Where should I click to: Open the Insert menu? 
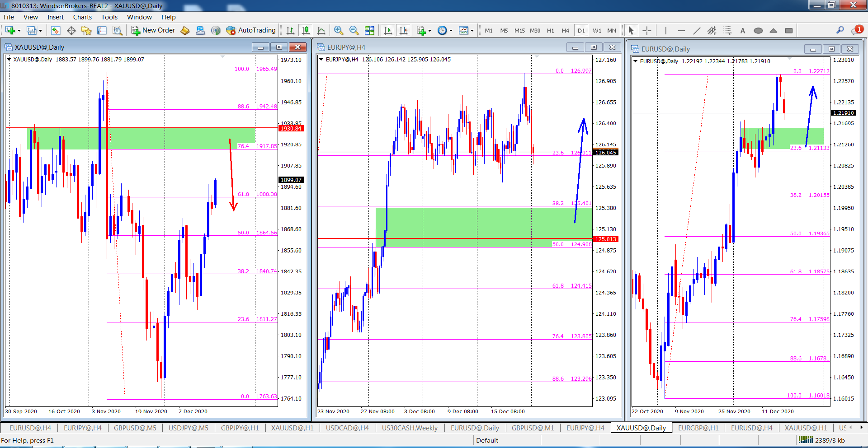[x=56, y=17]
